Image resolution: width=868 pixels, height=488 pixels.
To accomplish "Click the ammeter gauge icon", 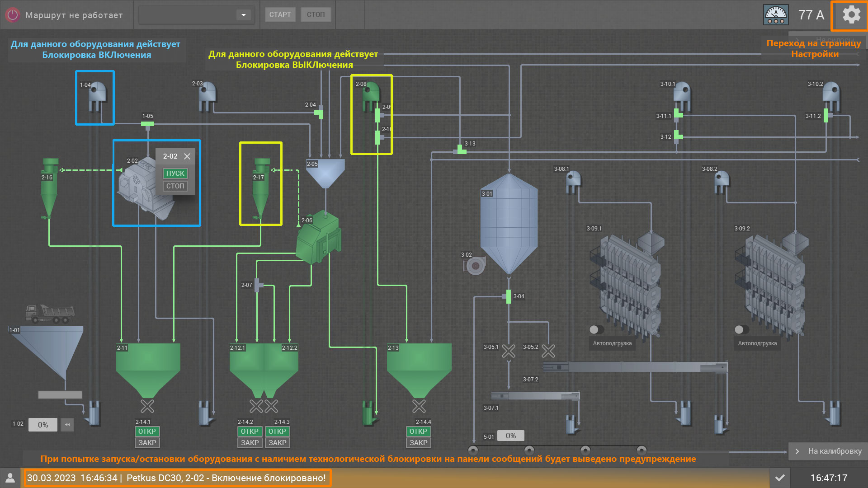I will [x=776, y=15].
